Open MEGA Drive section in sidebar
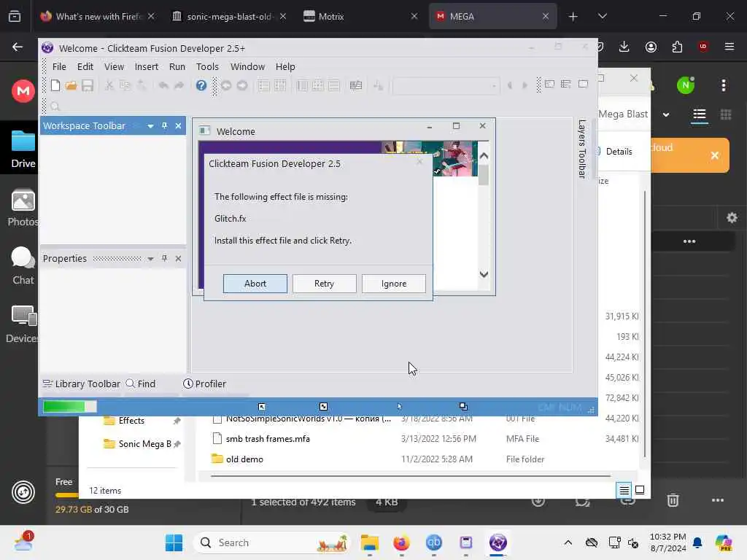The image size is (747, 560). tap(23, 148)
